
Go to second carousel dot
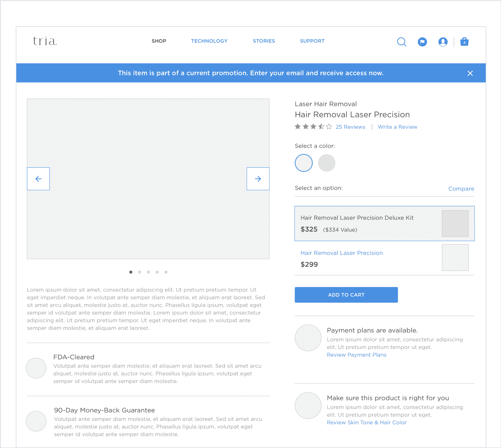pyautogui.click(x=139, y=272)
